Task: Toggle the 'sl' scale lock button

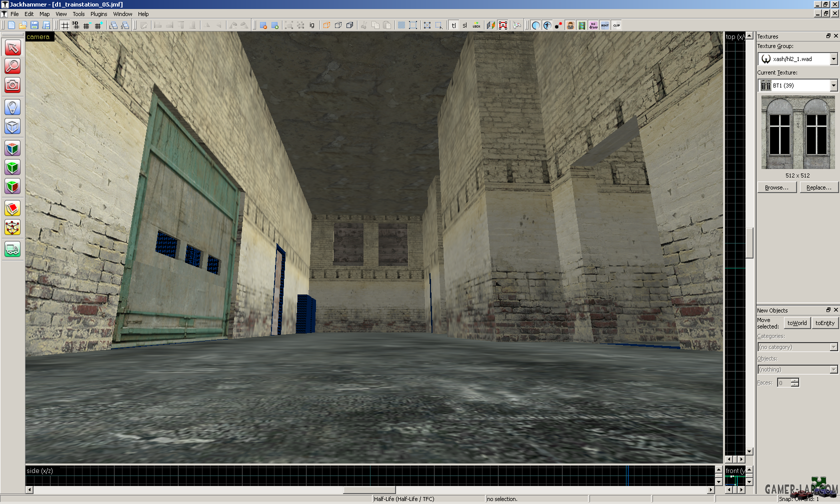Action: click(464, 25)
